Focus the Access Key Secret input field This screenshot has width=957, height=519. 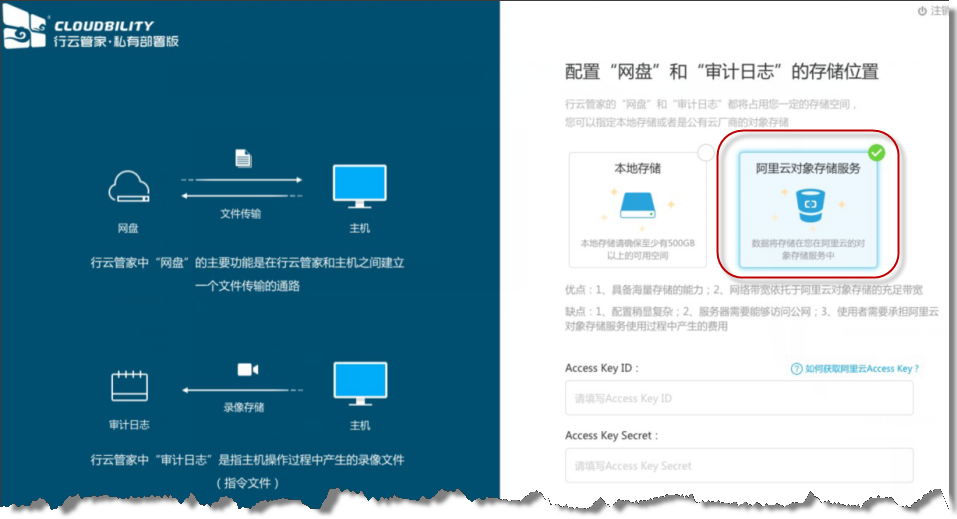coord(739,465)
